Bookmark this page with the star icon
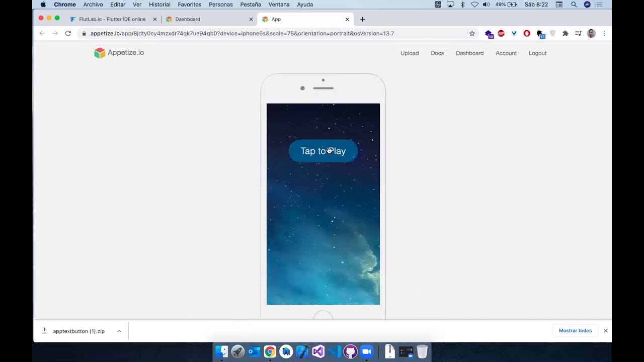 472,34
